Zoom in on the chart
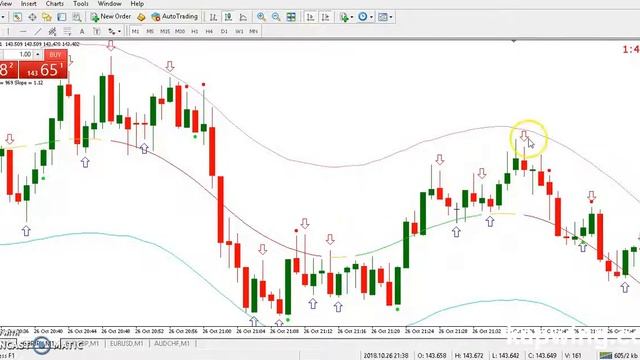The height and width of the screenshot is (360, 640). (x=261, y=17)
